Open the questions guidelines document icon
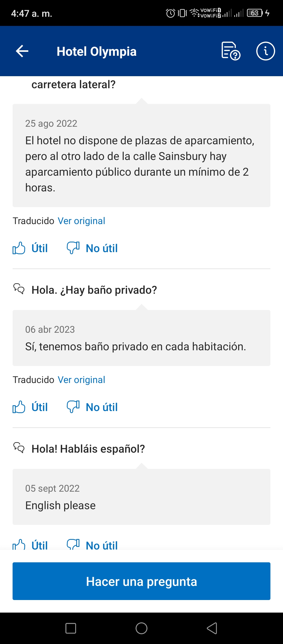The width and height of the screenshot is (283, 644). (231, 51)
